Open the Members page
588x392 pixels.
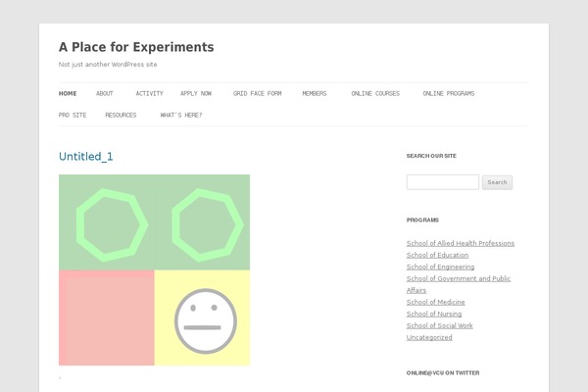315,93
